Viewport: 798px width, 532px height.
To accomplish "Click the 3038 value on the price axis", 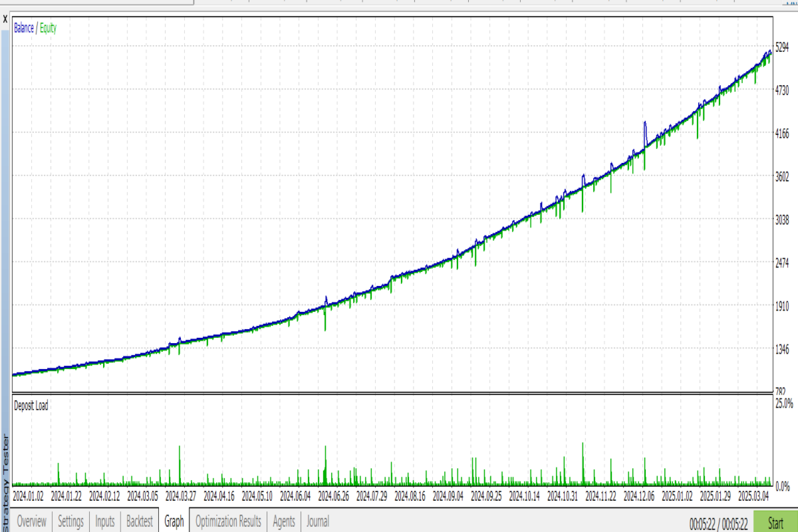I will pos(783,220).
